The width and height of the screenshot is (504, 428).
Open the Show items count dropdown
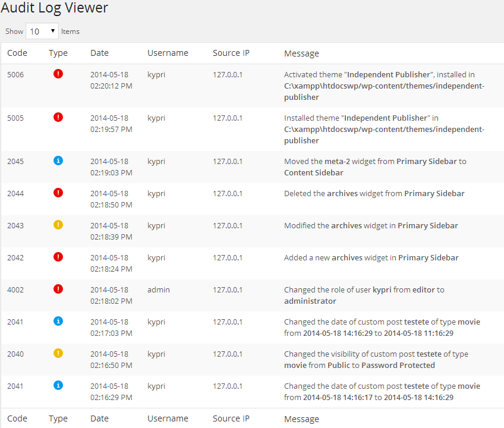42,31
